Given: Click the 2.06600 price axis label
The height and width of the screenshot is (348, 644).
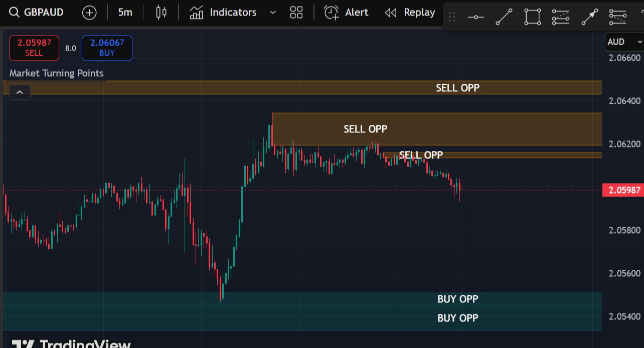Looking at the screenshot, I should [x=624, y=58].
